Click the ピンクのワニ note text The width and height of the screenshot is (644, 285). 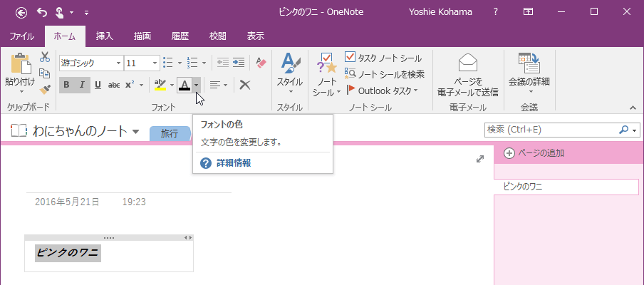[68, 253]
